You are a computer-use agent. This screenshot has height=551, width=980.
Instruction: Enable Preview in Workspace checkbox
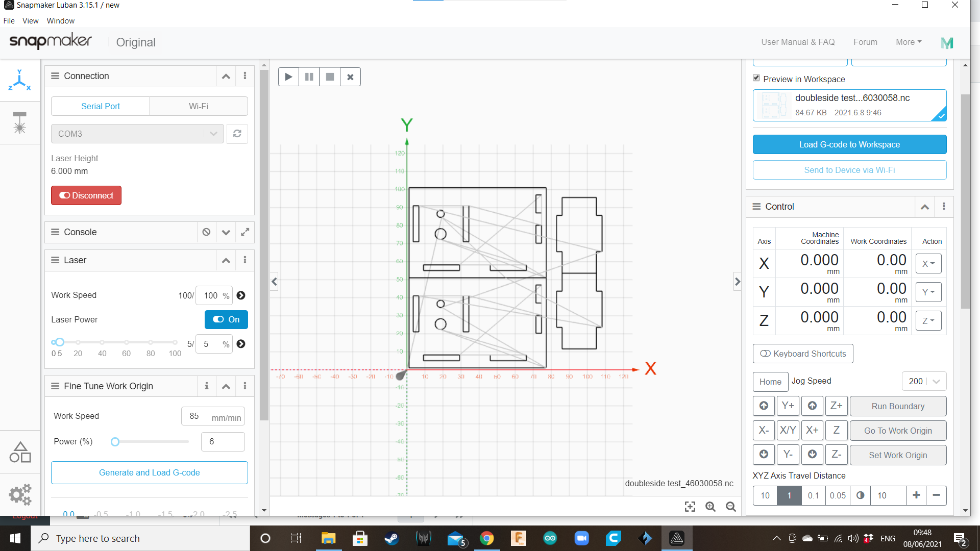[x=756, y=79]
